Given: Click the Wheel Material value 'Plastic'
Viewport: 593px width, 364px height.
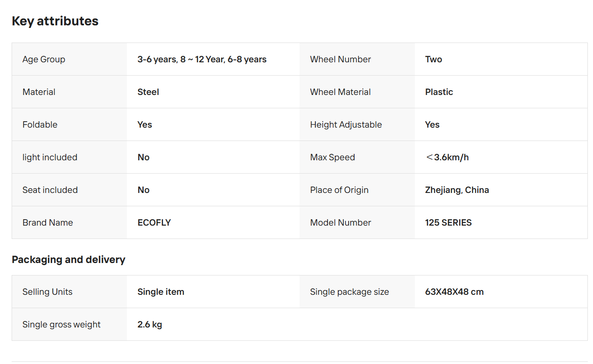Looking at the screenshot, I should (439, 92).
